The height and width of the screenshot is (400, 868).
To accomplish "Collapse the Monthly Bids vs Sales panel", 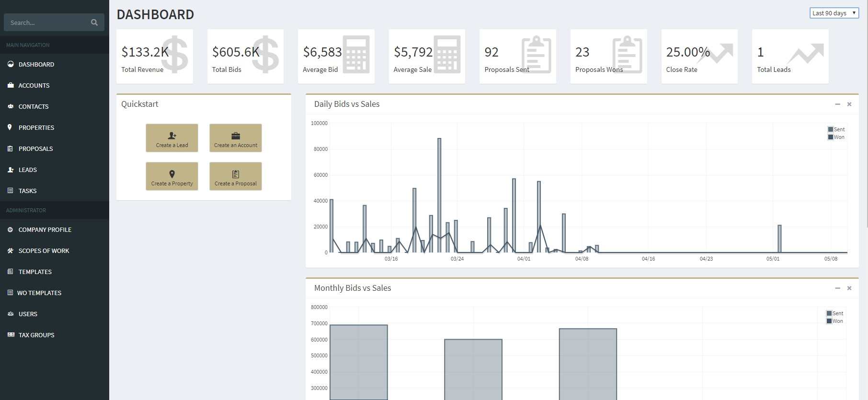I will 837,288.
